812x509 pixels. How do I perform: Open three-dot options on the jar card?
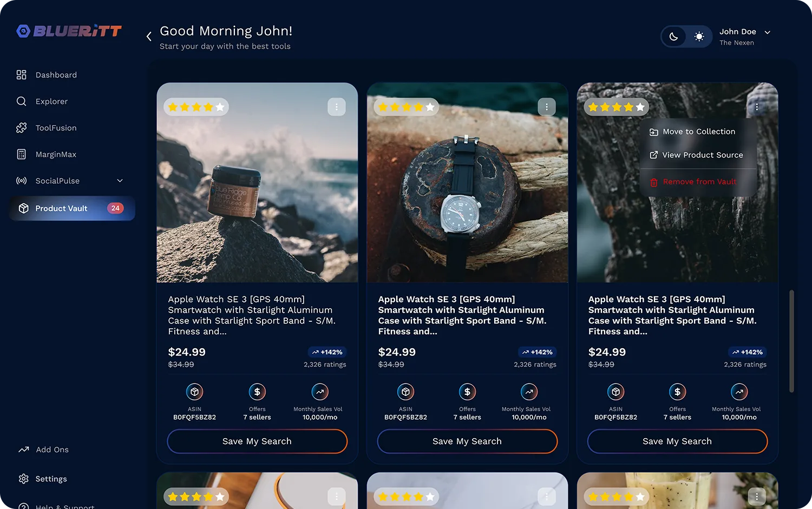337,107
